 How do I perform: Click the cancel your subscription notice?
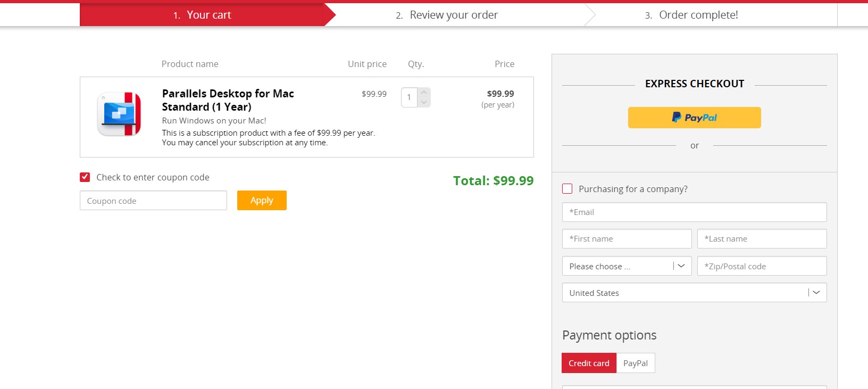click(x=245, y=143)
